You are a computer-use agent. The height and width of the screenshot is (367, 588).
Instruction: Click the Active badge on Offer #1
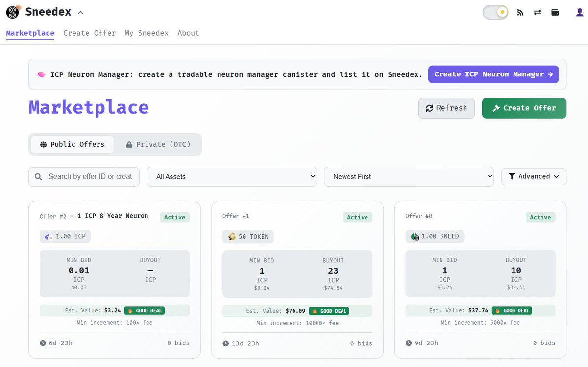(x=357, y=217)
